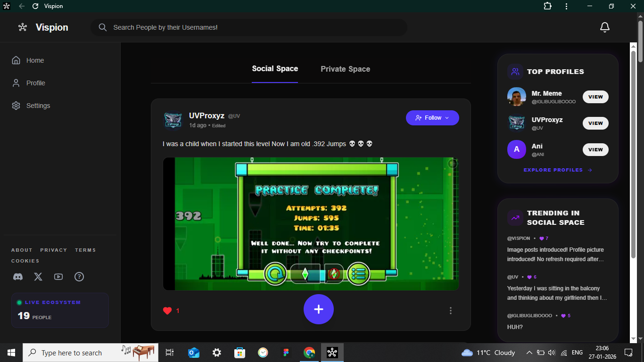This screenshot has height=362, width=644.
Task: Open the Terms link
Action: [x=85, y=250]
